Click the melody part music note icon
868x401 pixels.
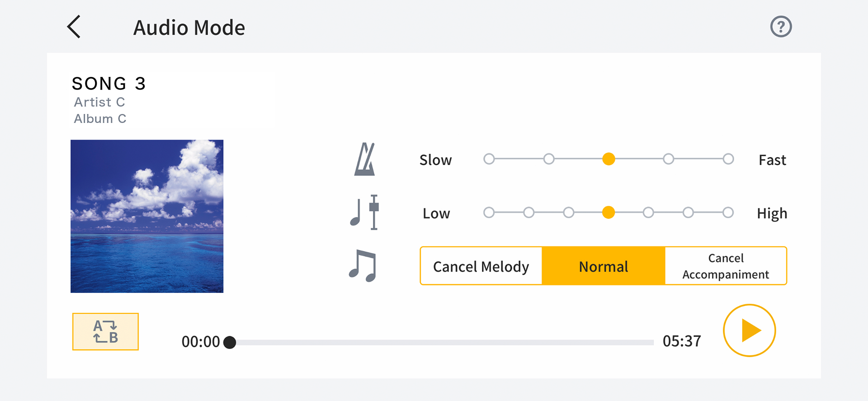coord(363,266)
